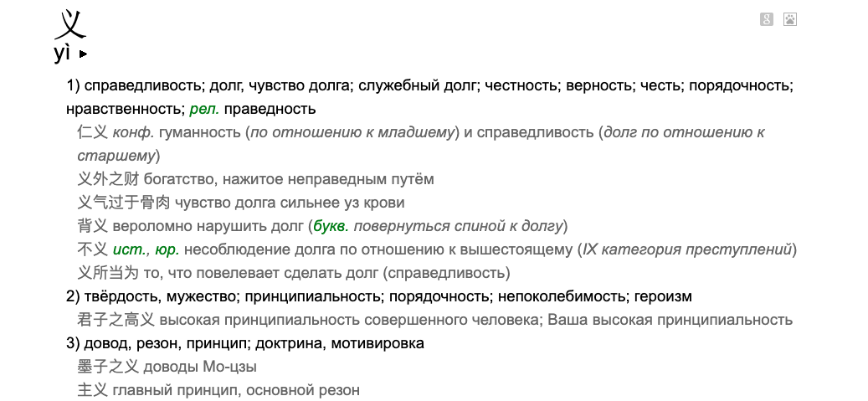Click the large 义 headword character

(69, 23)
